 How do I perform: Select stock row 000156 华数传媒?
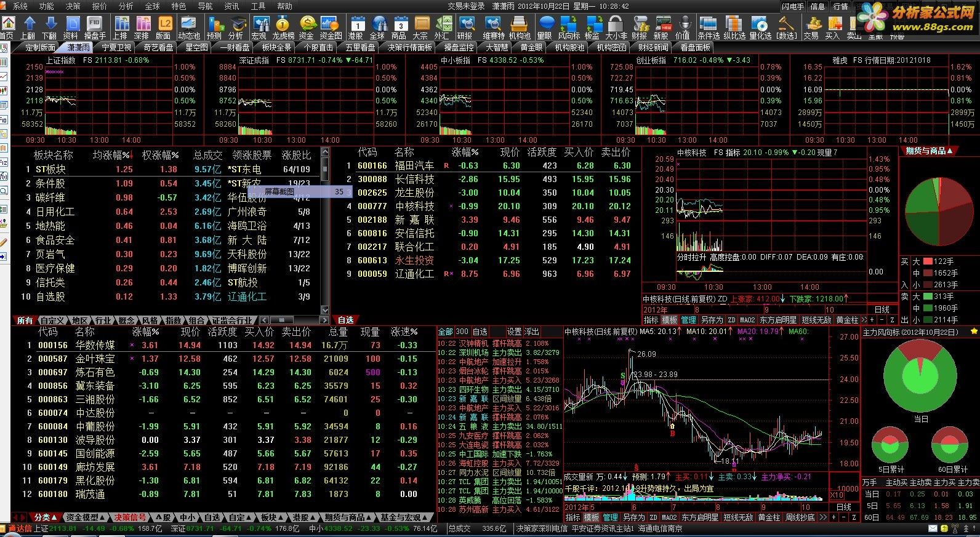tap(222, 346)
